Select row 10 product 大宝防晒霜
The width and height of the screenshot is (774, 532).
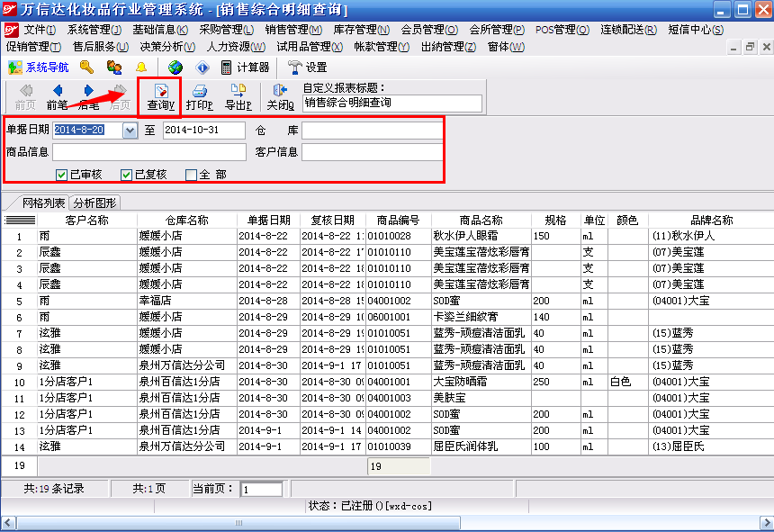pyautogui.click(x=481, y=382)
